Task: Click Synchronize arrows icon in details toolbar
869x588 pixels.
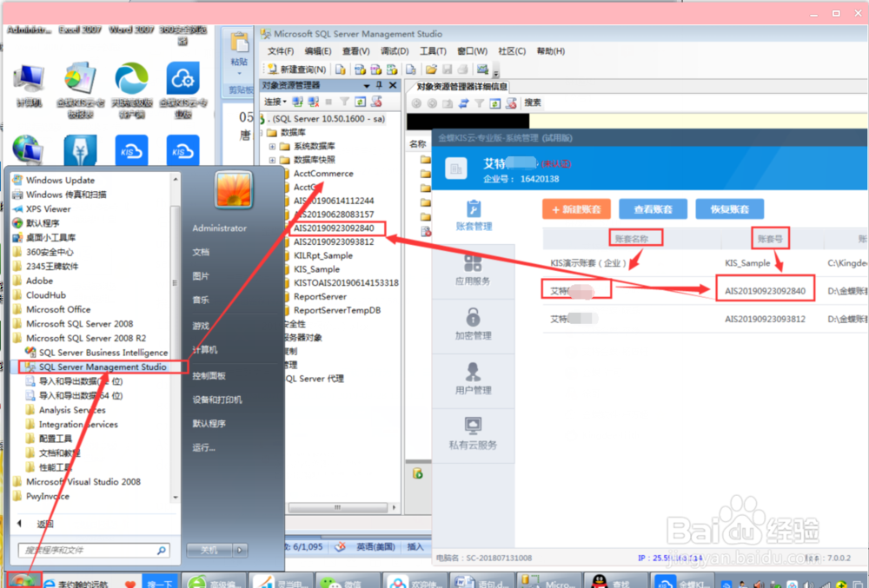Action: [463, 103]
